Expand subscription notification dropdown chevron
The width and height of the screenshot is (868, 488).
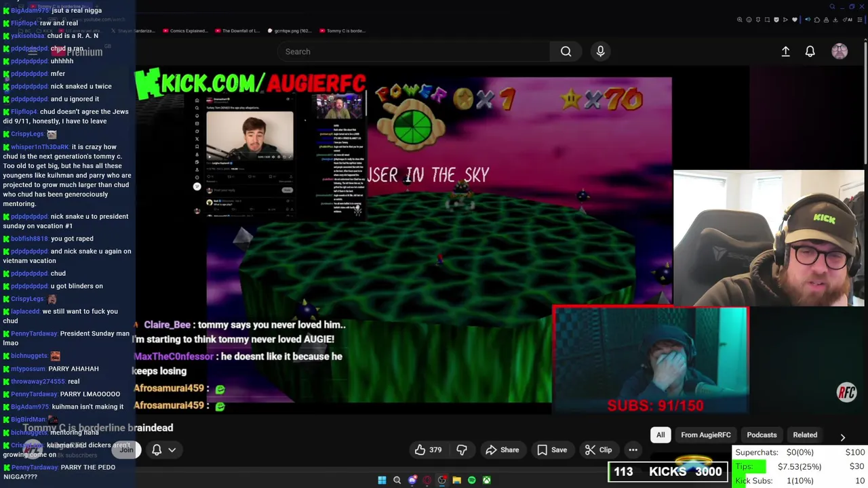coord(172,450)
